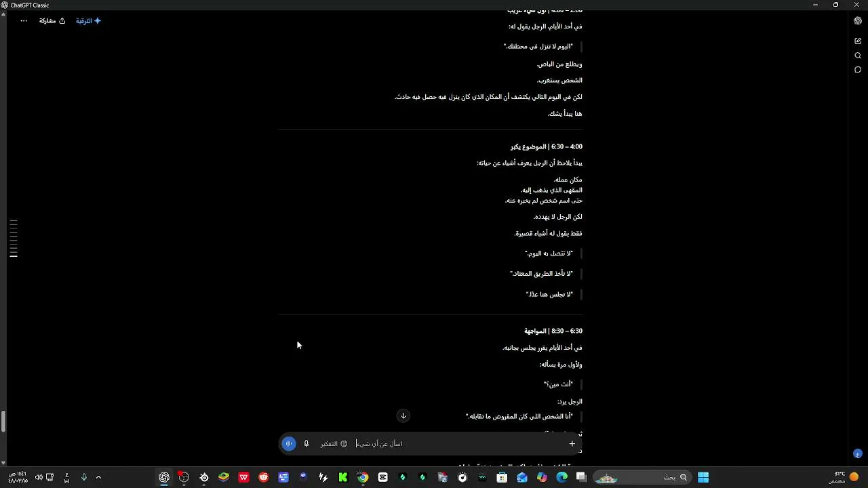Click the scrollbar up arrow at top left
Screen dimensions: 868x488
(x=3, y=14)
